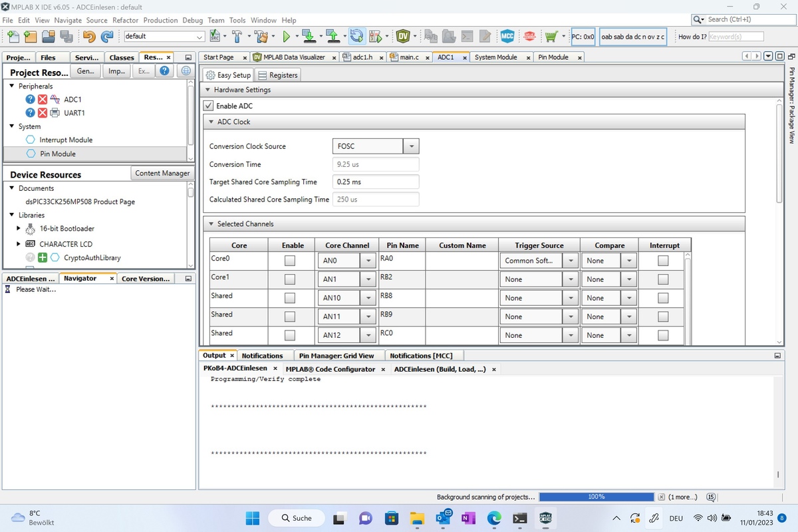Enable the Shared AN12 channel checkbox
This screenshot has width=798, height=532.
coord(290,335)
